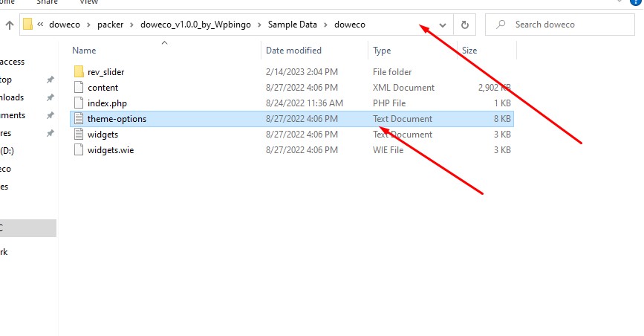Viewport: 644px width, 336px height.
Task: Open the address bar history dropdown
Action: tap(443, 25)
